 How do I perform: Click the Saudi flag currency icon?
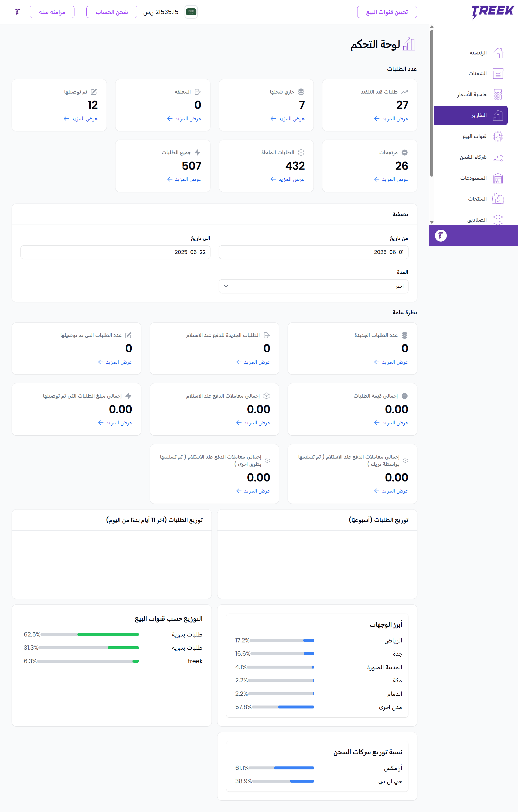[x=191, y=12]
